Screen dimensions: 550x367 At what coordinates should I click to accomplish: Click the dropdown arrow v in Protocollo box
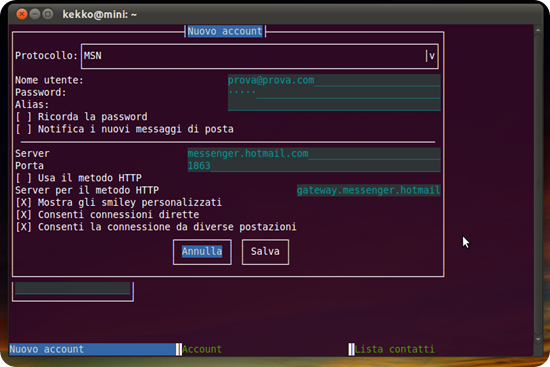432,56
